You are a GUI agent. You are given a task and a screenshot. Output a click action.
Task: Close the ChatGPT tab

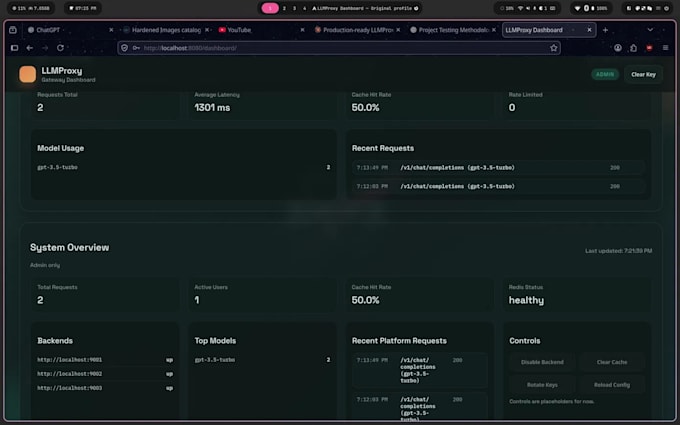point(111,30)
